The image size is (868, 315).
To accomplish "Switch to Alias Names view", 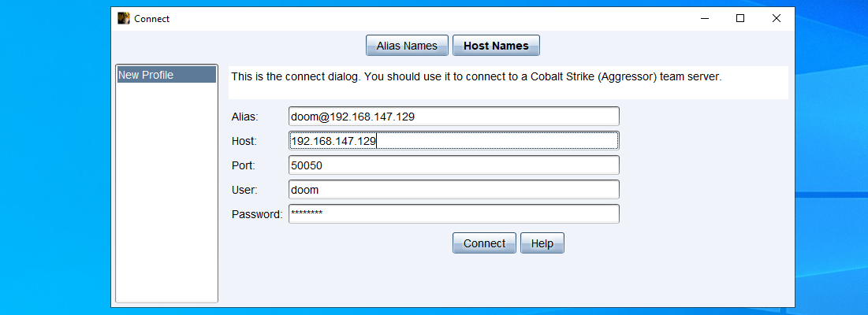I will pos(407,46).
